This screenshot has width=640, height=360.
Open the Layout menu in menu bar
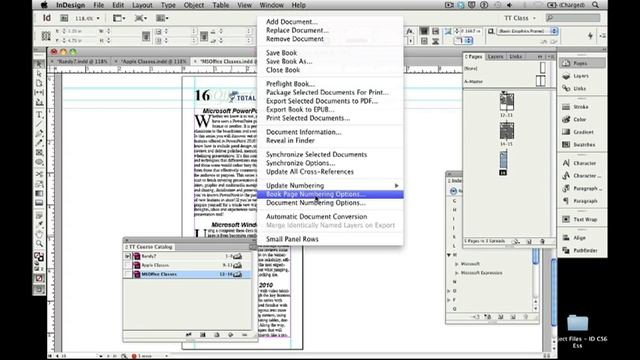point(142,5)
